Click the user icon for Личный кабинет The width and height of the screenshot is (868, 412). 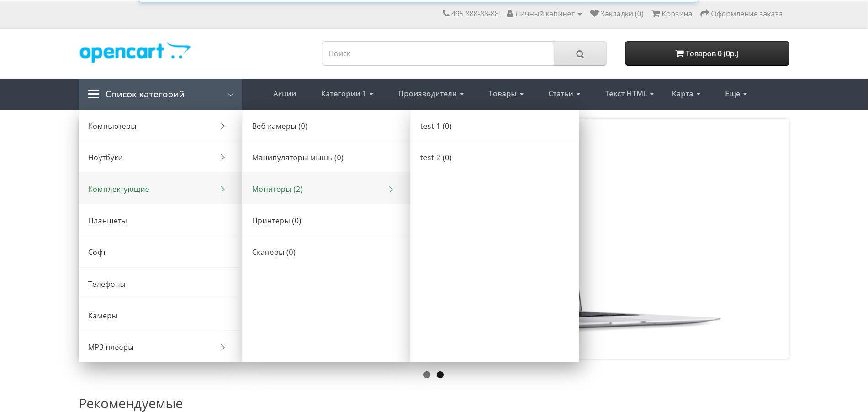(510, 13)
